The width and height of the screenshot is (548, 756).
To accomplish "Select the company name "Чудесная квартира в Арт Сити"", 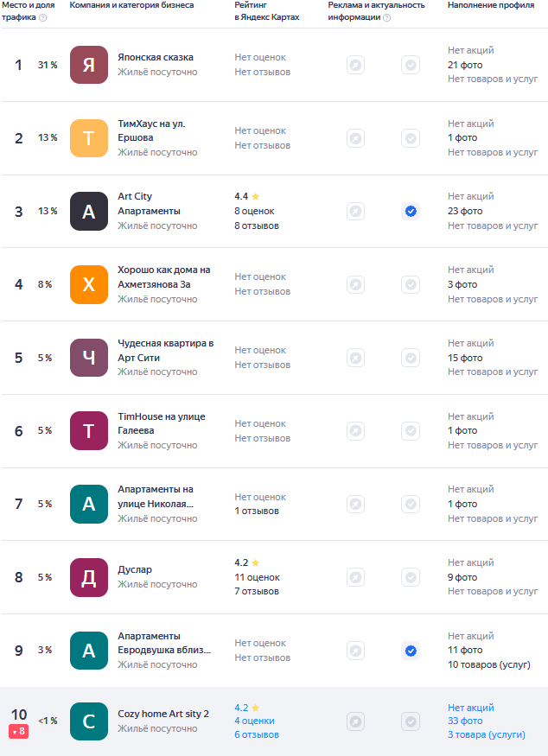I will coord(165,350).
